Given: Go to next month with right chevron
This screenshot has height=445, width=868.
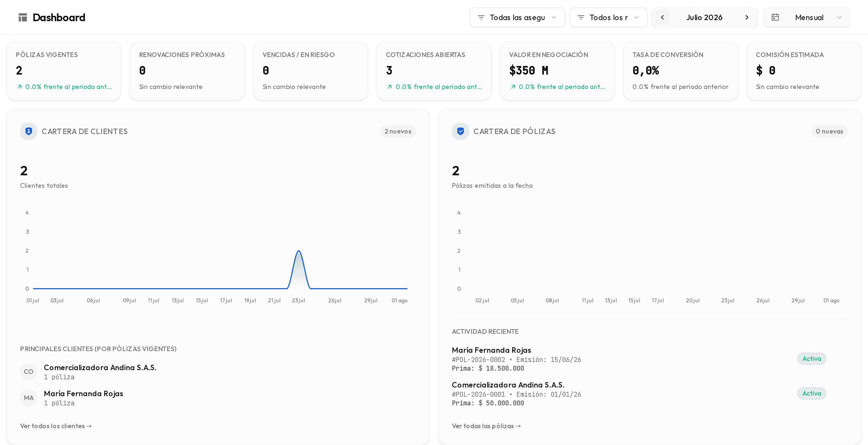Looking at the screenshot, I should [x=747, y=18].
